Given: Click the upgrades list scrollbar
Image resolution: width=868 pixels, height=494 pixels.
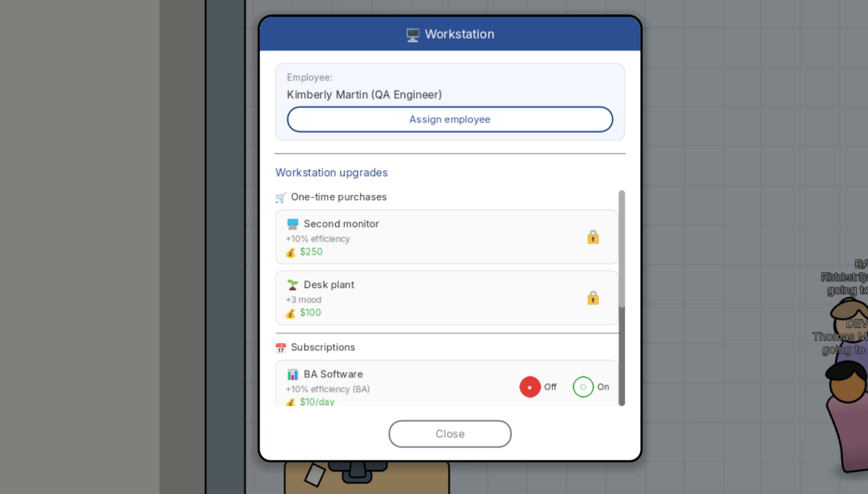Looking at the screenshot, I should pos(622,249).
